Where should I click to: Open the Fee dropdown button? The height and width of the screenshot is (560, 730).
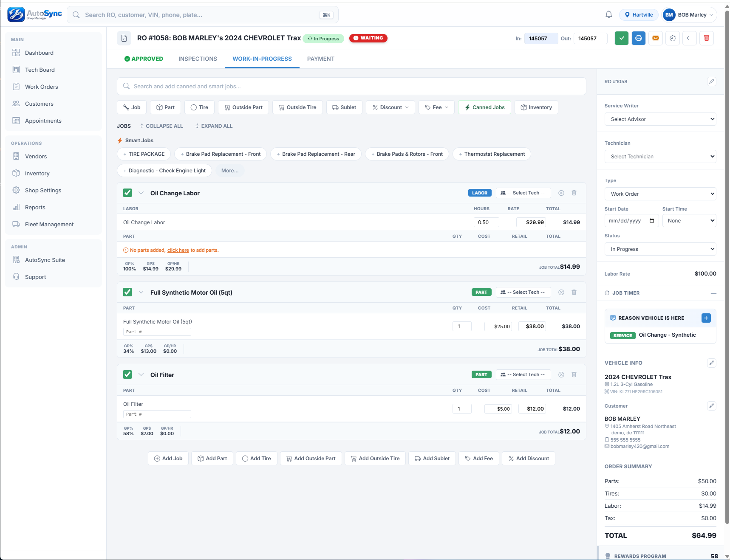[x=436, y=107]
